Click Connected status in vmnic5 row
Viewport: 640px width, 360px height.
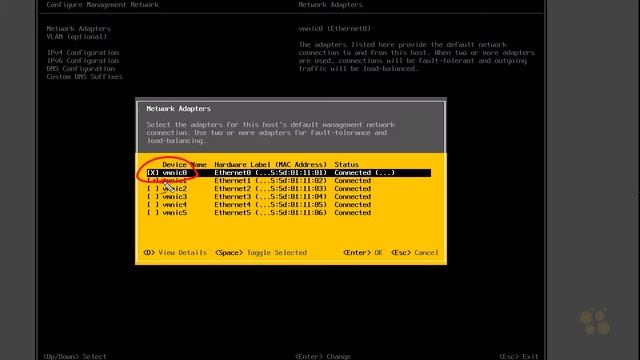[x=353, y=213]
